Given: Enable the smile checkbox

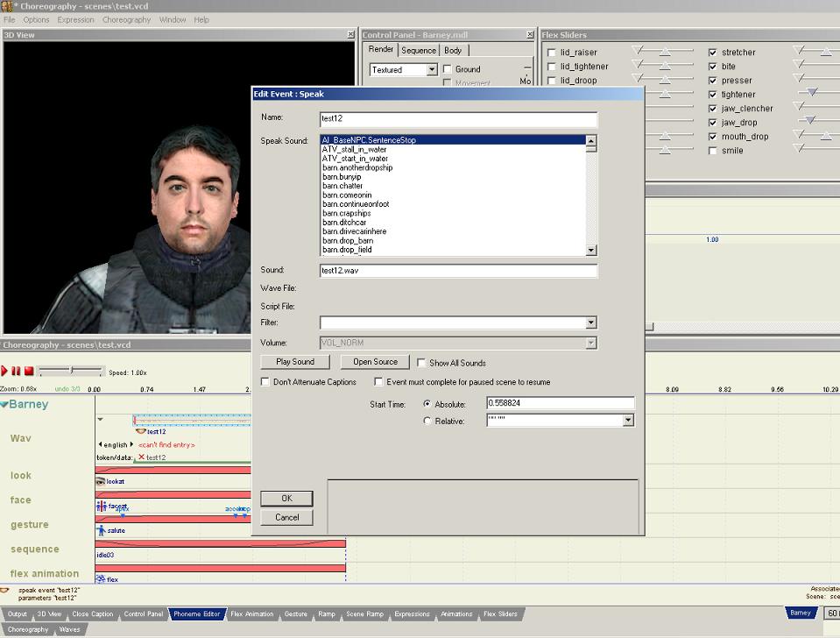Looking at the screenshot, I should pos(712,151).
